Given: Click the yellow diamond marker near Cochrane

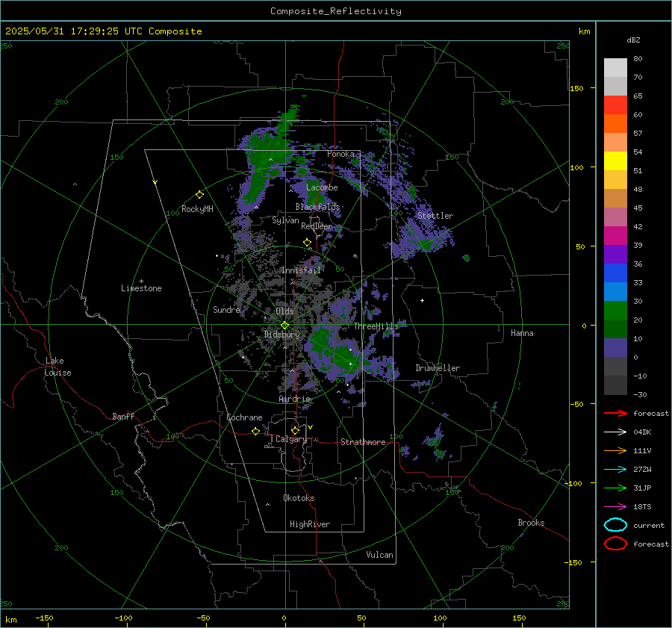Looking at the screenshot, I should 255,431.
